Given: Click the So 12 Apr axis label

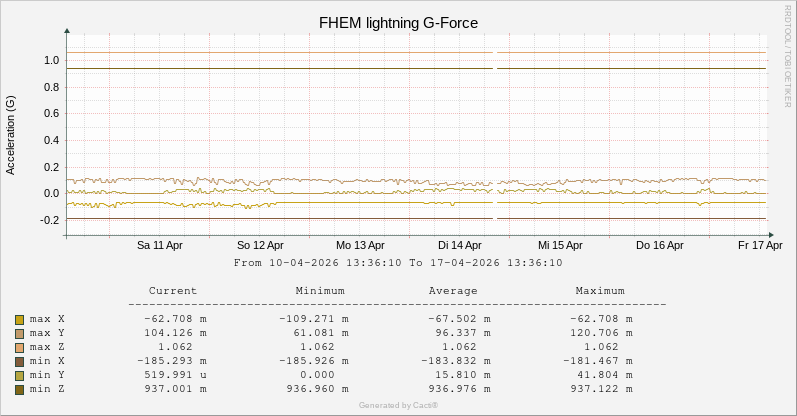Looking at the screenshot, I should coord(260,245).
